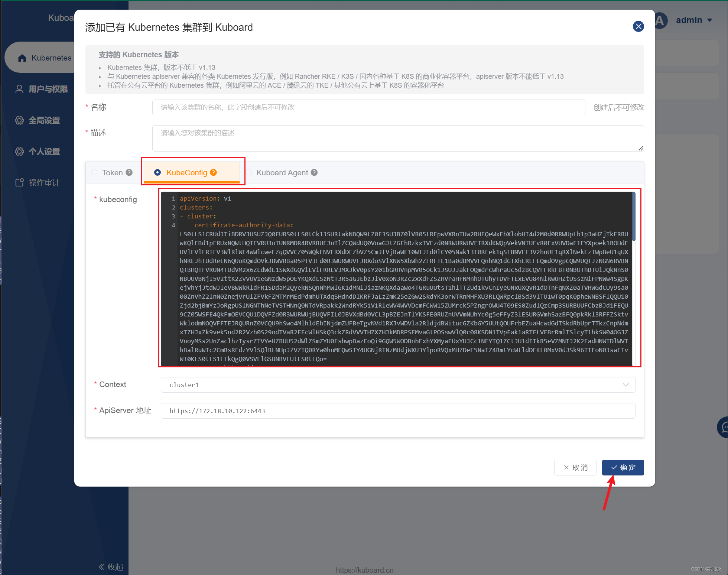The height and width of the screenshot is (575, 728).
Task: Open Kubernetes sidebar menu item
Action: (x=40, y=58)
